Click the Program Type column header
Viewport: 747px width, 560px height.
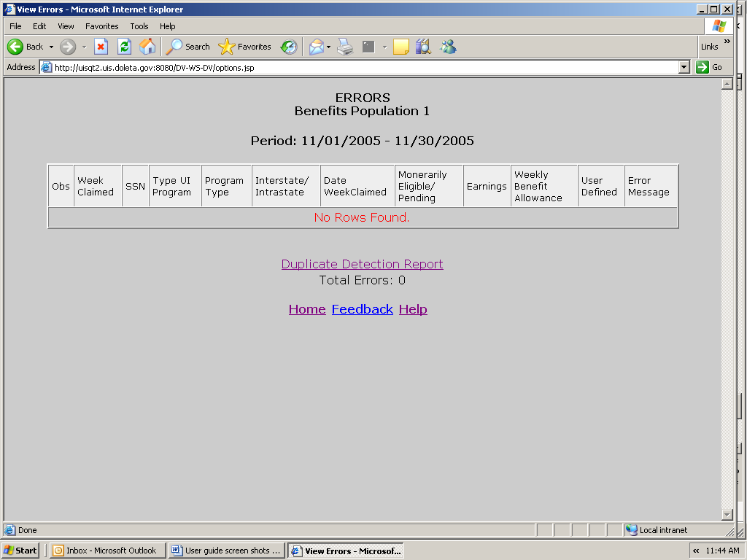226,186
